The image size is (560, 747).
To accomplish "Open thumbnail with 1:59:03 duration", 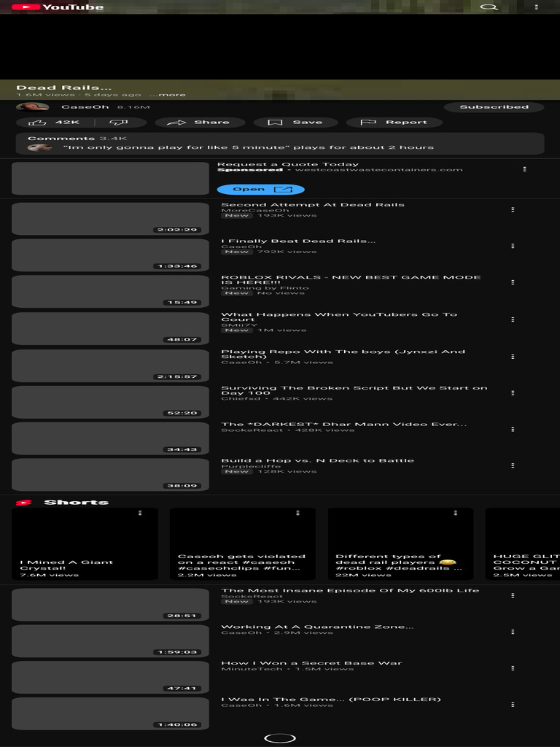I will point(110,641).
